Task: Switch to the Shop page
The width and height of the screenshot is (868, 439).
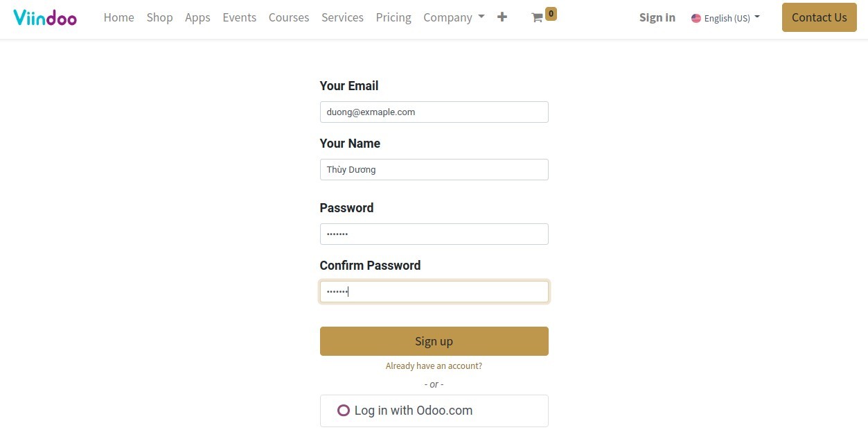Action: click(x=159, y=17)
